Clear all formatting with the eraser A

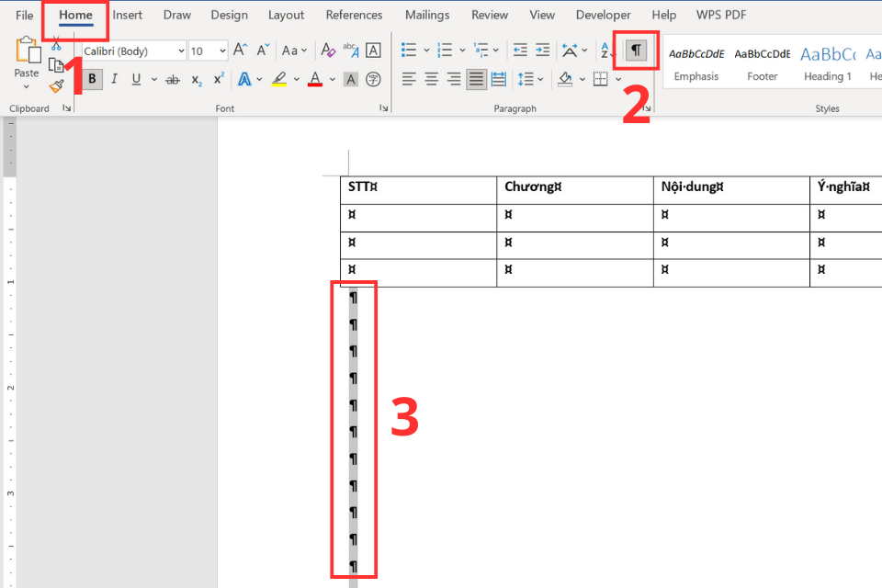tap(328, 51)
